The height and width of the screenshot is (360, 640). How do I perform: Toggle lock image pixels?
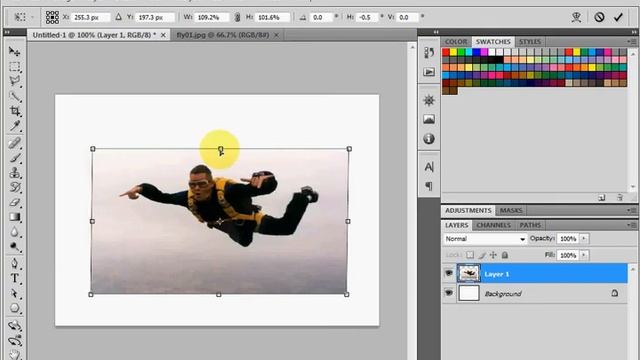482,255
